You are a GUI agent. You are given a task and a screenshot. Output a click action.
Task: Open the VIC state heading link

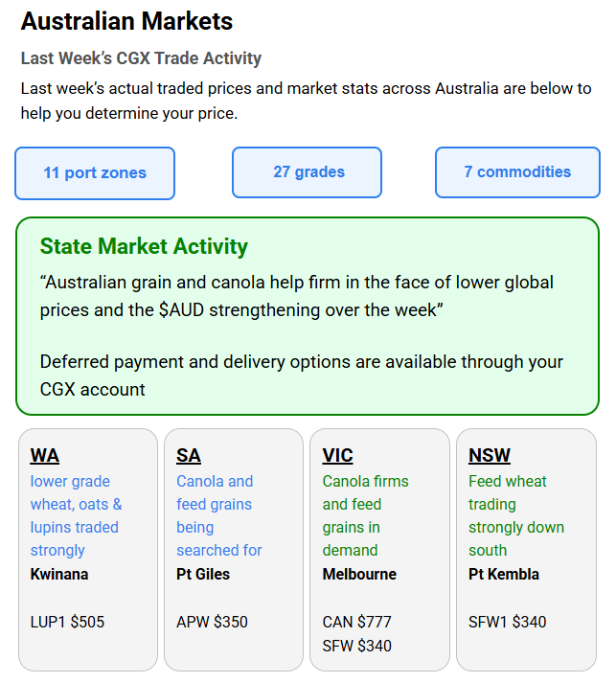tap(337, 456)
